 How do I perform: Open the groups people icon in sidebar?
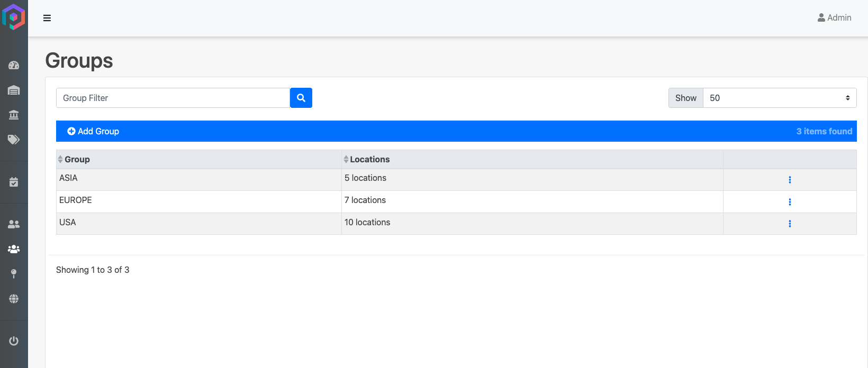[x=14, y=249]
